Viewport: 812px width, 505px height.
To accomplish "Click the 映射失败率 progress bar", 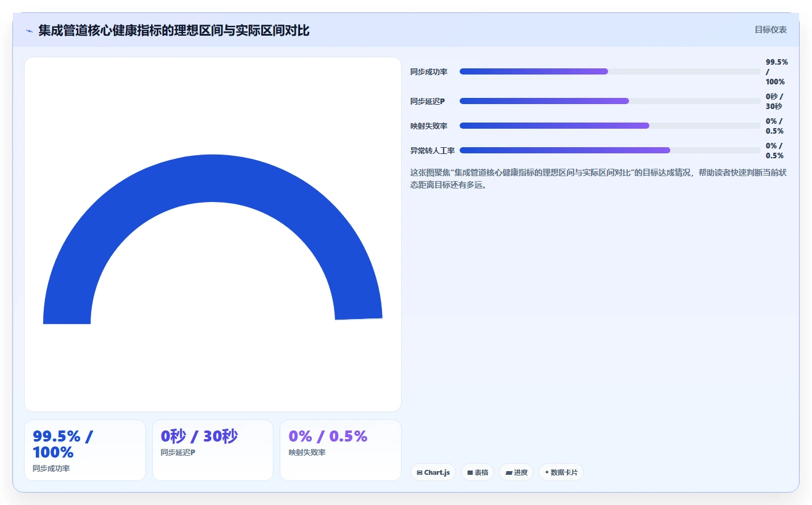I will pyautogui.click(x=610, y=126).
